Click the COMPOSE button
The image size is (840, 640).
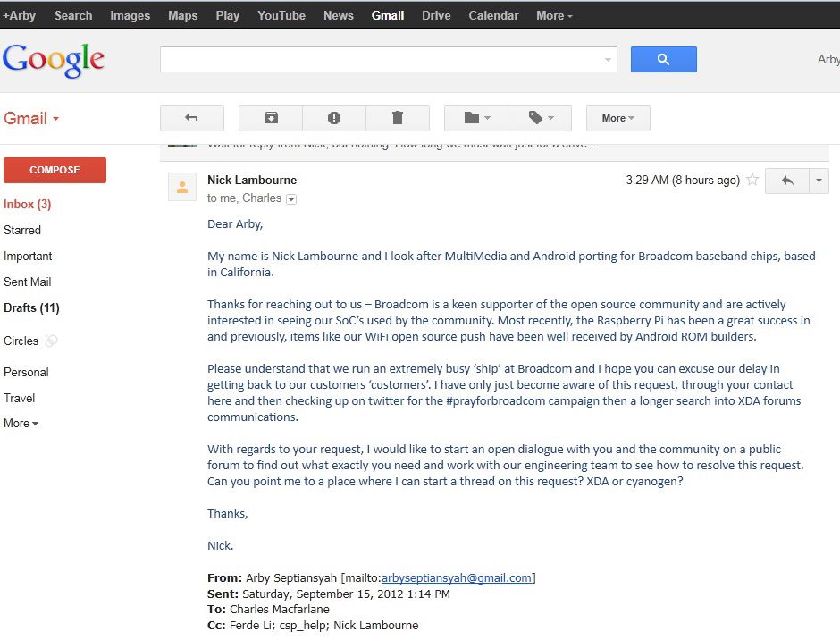click(55, 170)
